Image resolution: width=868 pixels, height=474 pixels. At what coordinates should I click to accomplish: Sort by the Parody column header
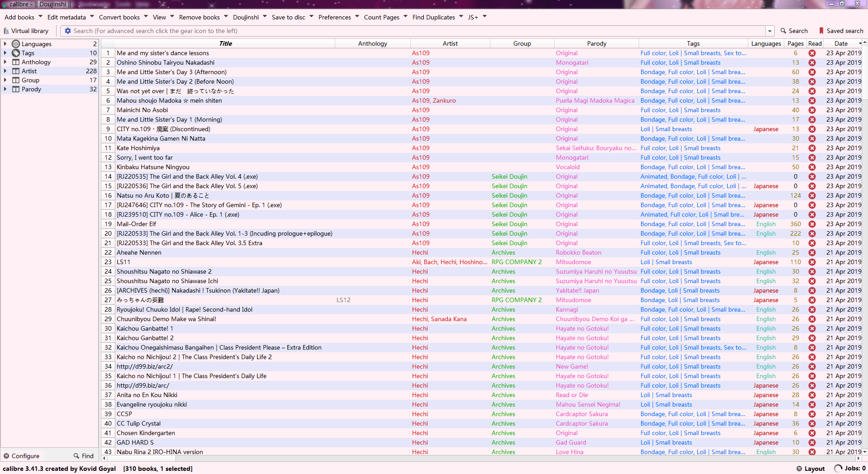(597, 43)
